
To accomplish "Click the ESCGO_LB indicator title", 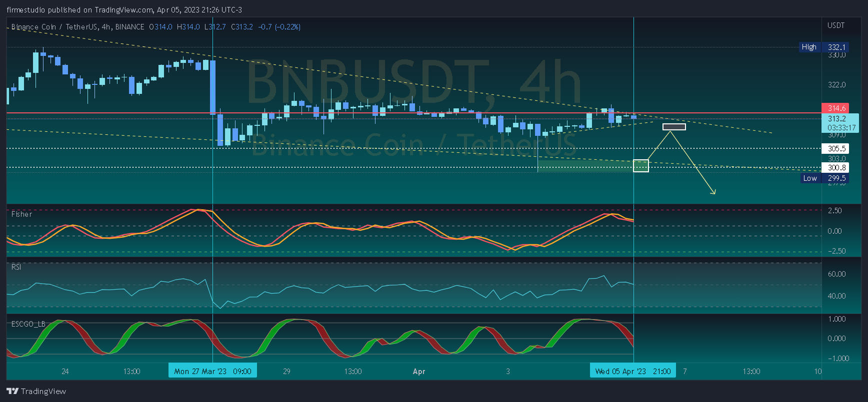I will (28, 324).
